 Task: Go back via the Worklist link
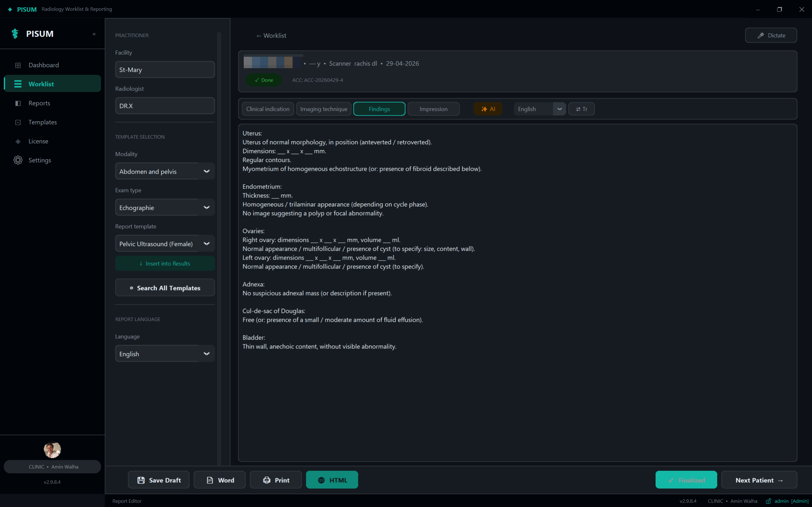(x=271, y=36)
